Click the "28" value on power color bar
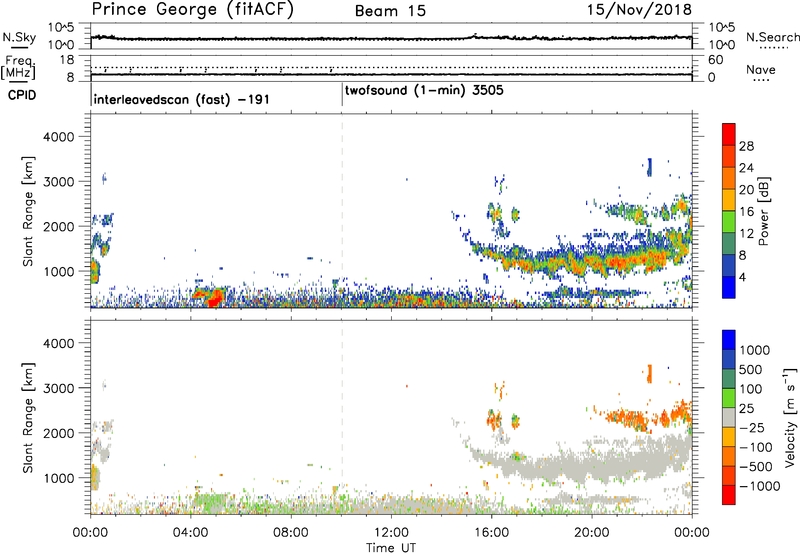The height and width of the screenshot is (554, 800). tap(746, 146)
